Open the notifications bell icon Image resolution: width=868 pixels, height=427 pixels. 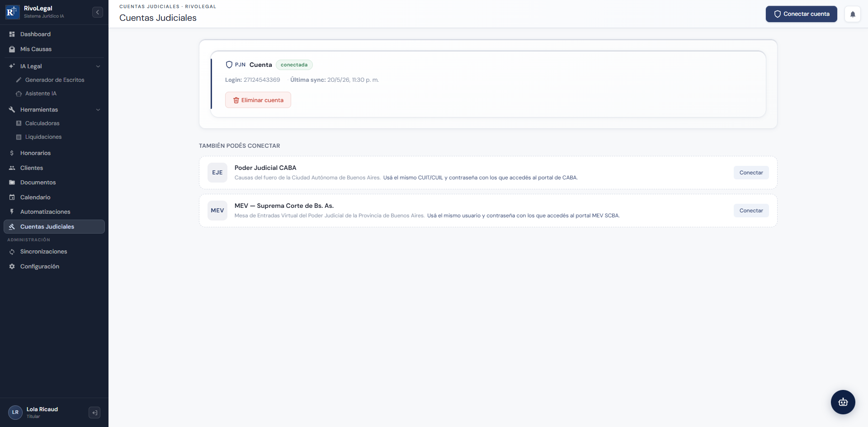pyautogui.click(x=853, y=14)
